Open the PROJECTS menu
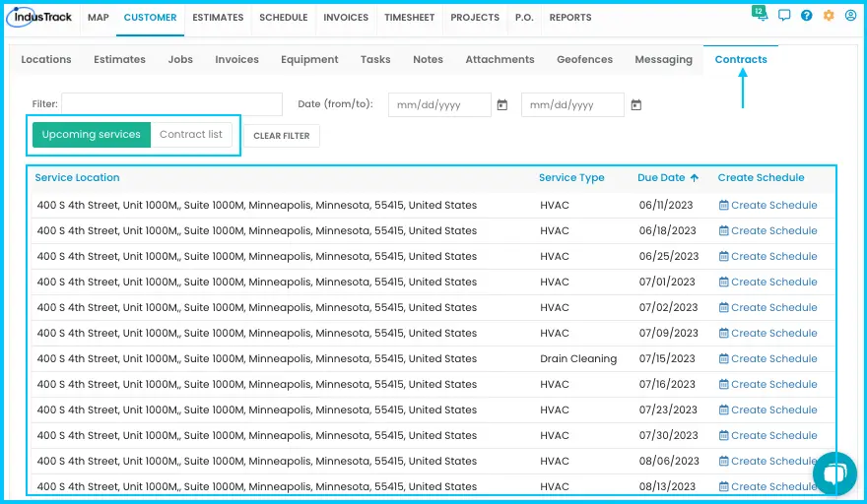This screenshot has width=867, height=504. pos(475,18)
